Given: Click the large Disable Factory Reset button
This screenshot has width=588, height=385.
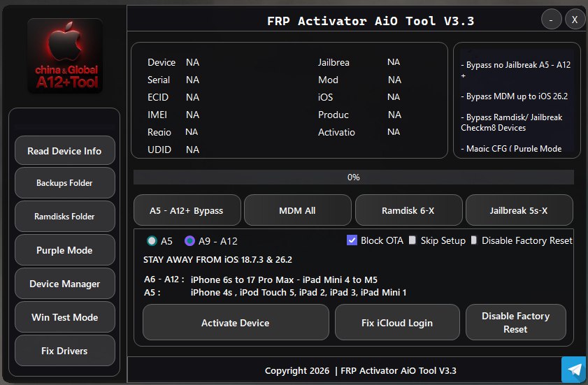Looking at the screenshot, I should click(515, 323).
